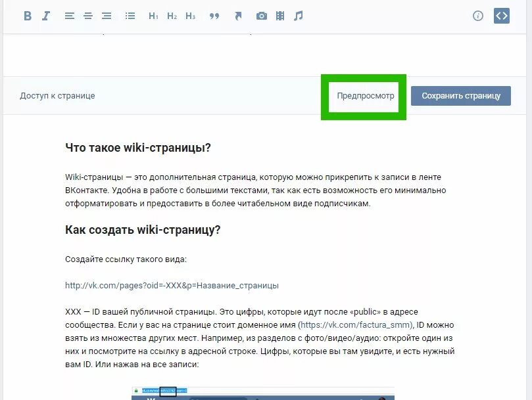Switch to wiki markup code mode

[x=502, y=16]
